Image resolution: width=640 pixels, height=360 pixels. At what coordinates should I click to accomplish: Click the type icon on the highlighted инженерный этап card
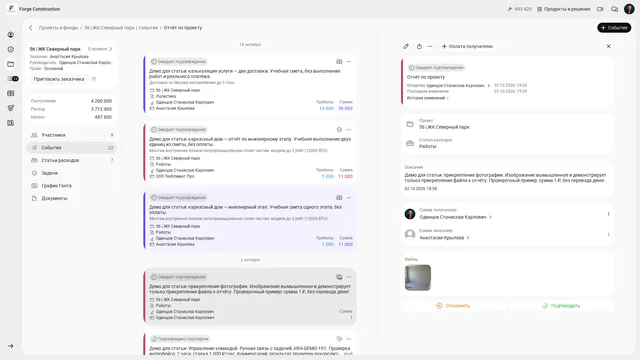(x=339, y=198)
